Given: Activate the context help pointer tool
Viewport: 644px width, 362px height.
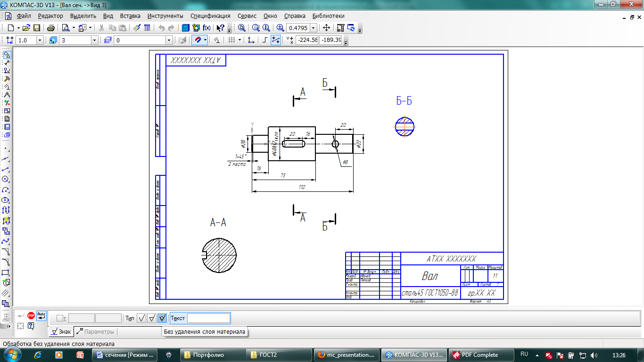Looking at the screenshot, I should click(x=220, y=28).
